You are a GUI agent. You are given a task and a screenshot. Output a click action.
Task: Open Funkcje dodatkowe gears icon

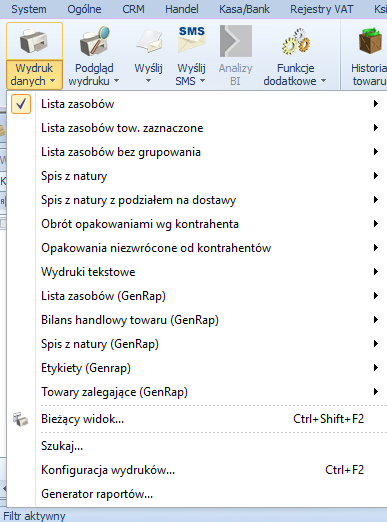click(296, 42)
